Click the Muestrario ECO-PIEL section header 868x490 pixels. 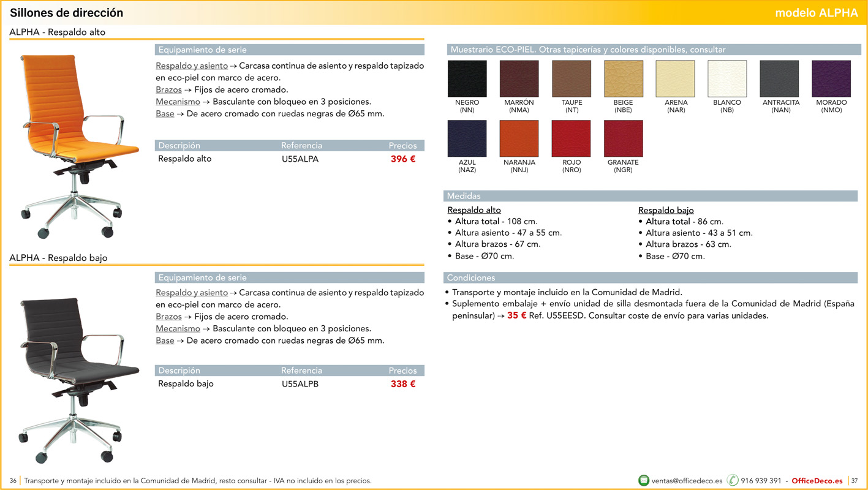coord(654,50)
